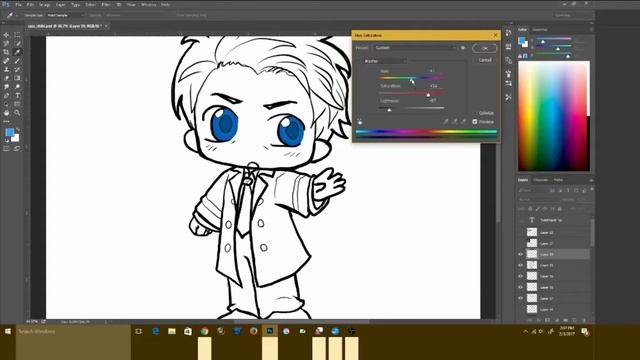
Task: Swap foreground and background colors
Action: [18, 130]
